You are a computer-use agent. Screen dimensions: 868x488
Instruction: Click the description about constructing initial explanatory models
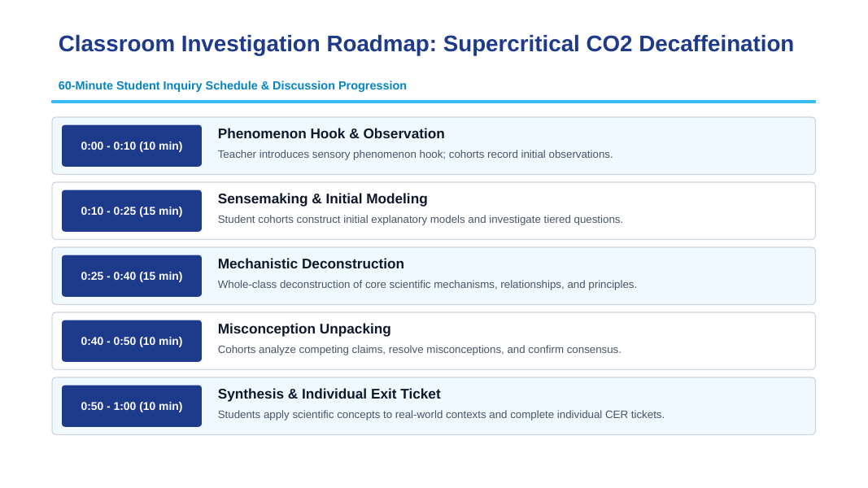[420, 220]
